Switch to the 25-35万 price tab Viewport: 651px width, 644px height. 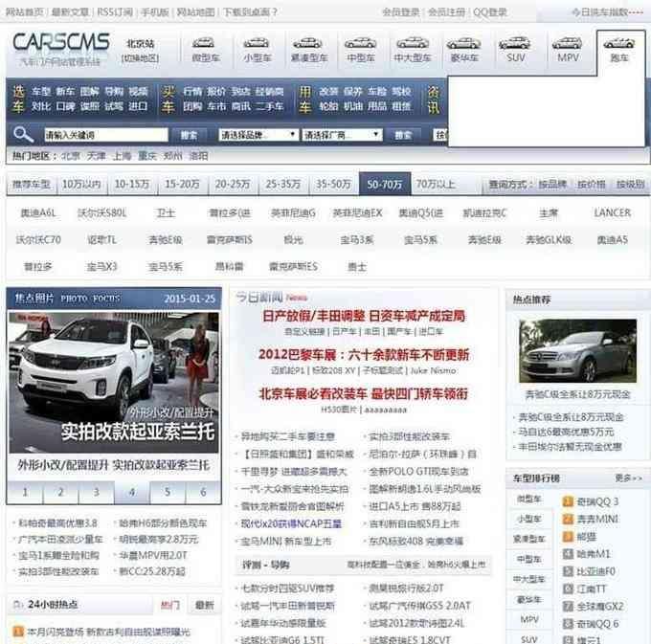pyautogui.click(x=283, y=185)
